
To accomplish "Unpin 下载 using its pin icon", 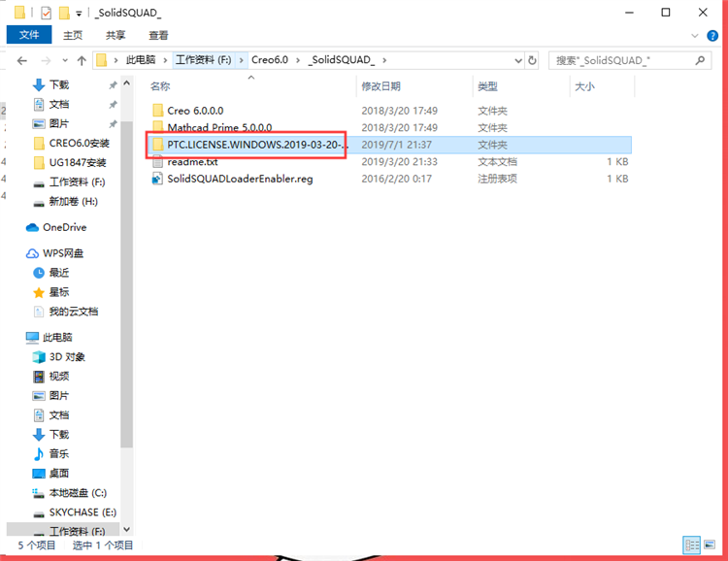I will pos(113,85).
